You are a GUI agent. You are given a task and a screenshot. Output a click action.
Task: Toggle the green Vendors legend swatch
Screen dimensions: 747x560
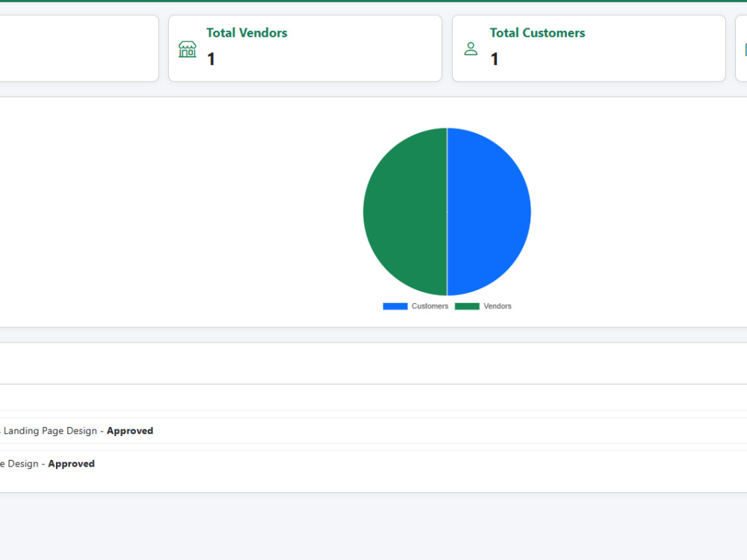(x=467, y=306)
